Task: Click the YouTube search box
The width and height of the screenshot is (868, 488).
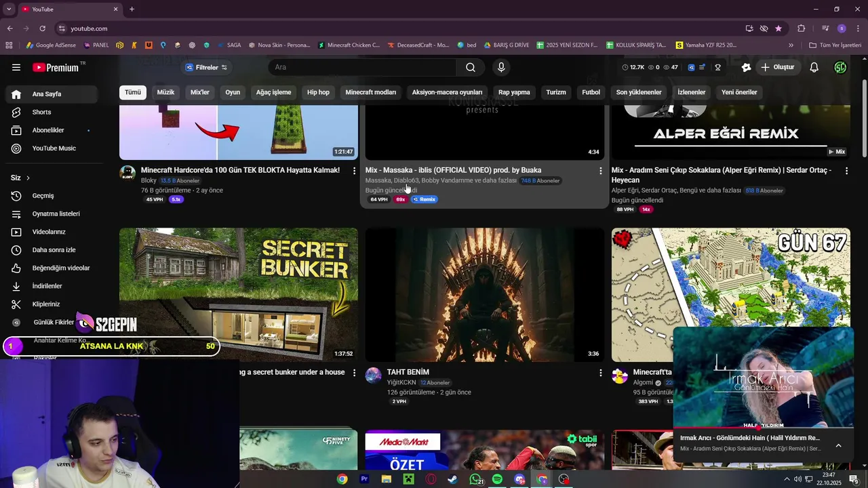Action: [x=362, y=67]
